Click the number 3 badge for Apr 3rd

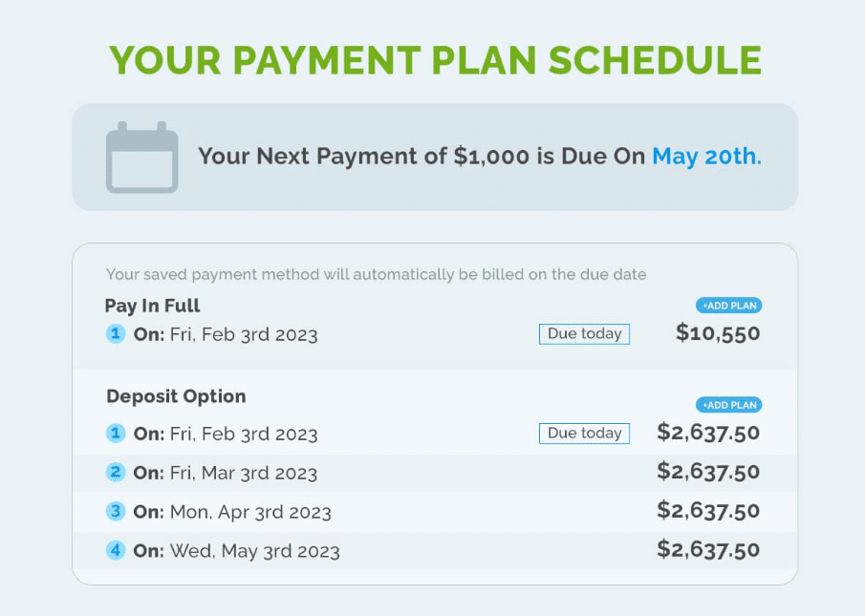116,511
